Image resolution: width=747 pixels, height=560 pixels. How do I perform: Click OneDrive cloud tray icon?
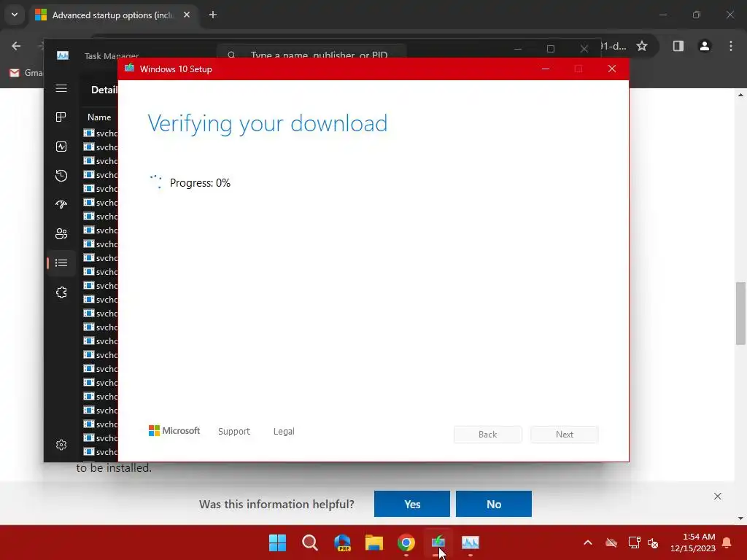point(611,542)
